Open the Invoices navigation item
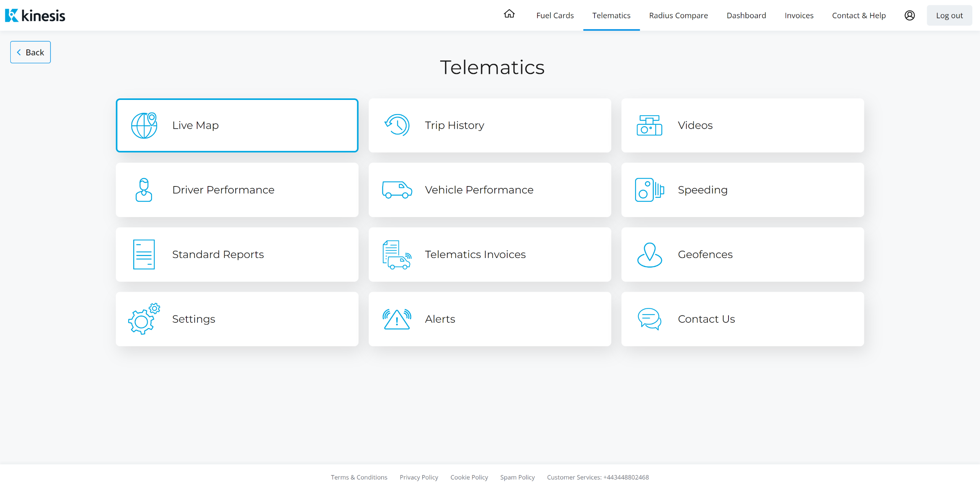Image resolution: width=980 pixels, height=490 pixels. 799,15
